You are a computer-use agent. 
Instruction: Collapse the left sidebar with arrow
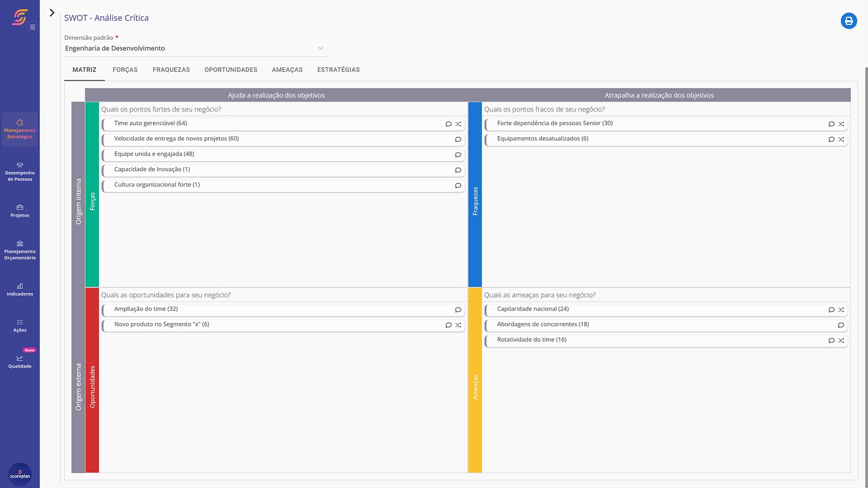[52, 14]
